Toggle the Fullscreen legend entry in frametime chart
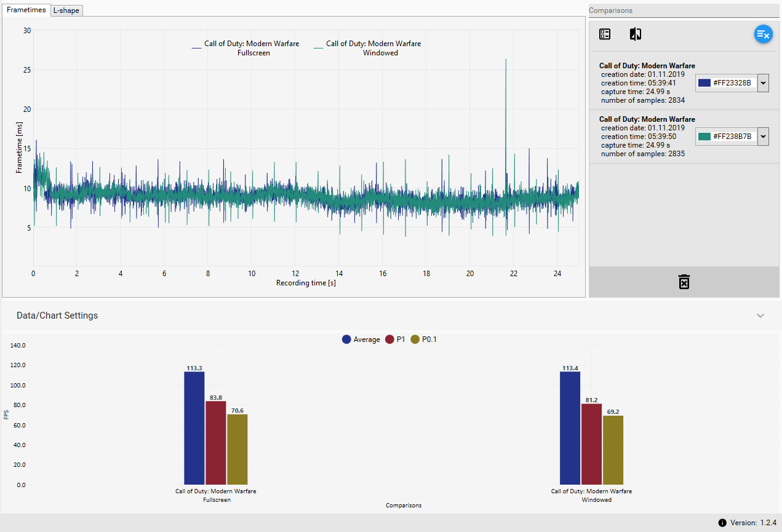The image size is (782, 532). click(x=245, y=48)
